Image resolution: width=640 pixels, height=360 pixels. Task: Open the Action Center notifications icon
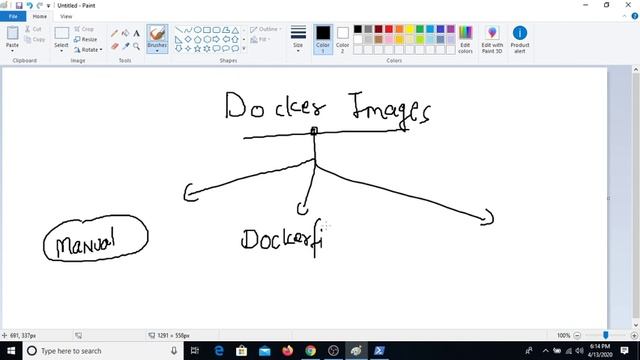(624, 351)
